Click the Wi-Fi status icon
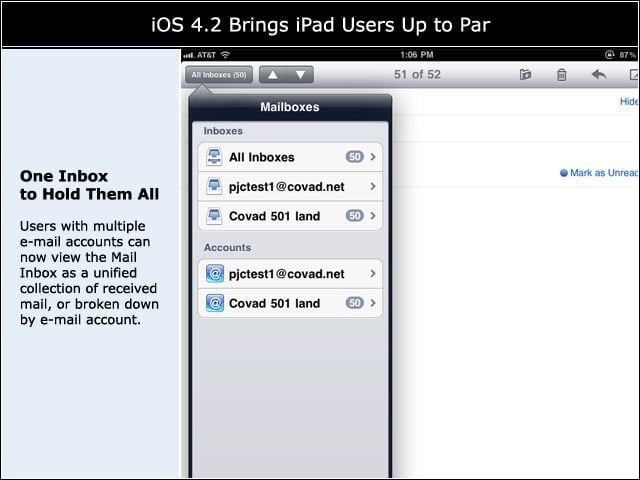 pos(225,55)
